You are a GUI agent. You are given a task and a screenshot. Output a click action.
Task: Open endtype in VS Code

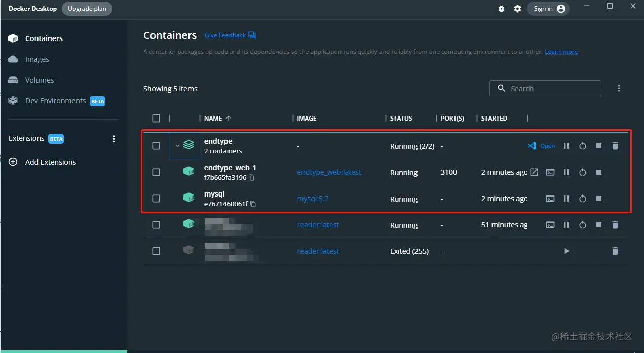coord(541,146)
